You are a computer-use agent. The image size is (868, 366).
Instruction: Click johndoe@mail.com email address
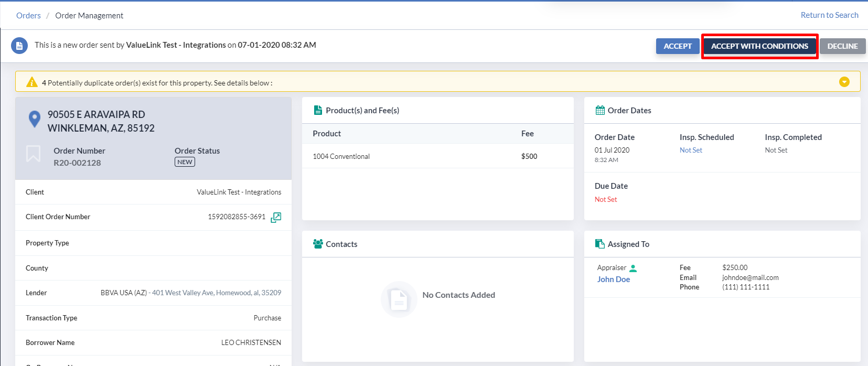coord(750,277)
